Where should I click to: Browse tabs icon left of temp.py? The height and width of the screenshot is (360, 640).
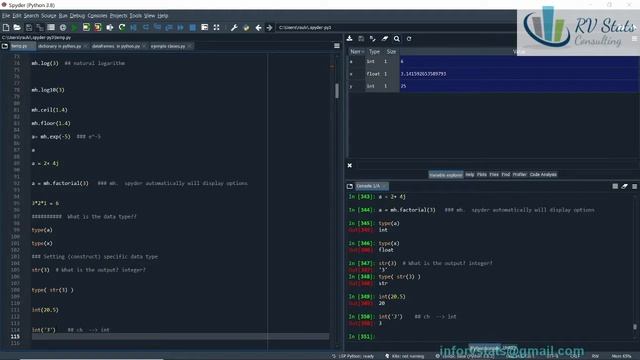4,46
